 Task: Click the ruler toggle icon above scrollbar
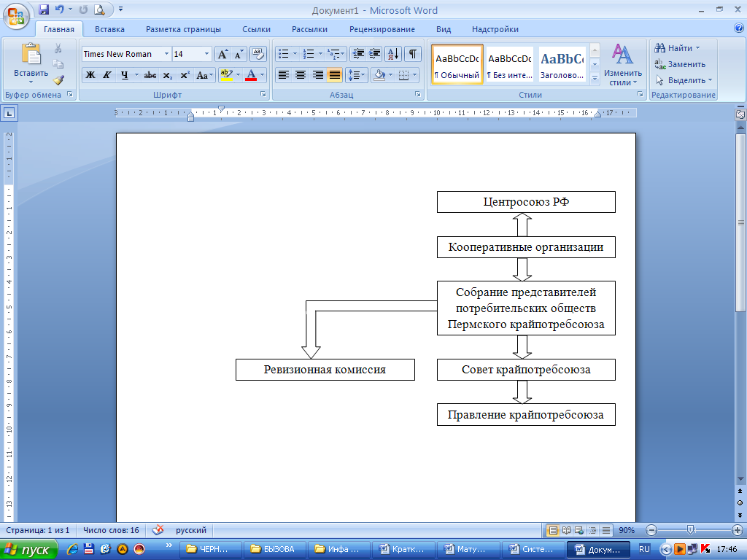click(x=740, y=114)
